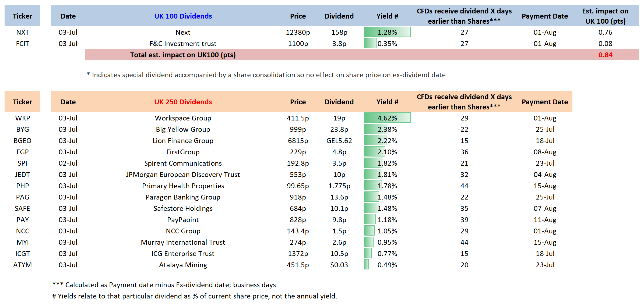Image resolution: width=644 pixels, height=306 pixels.
Task: Select the $0.03 dividend cell
Action: click(x=339, y=265)
